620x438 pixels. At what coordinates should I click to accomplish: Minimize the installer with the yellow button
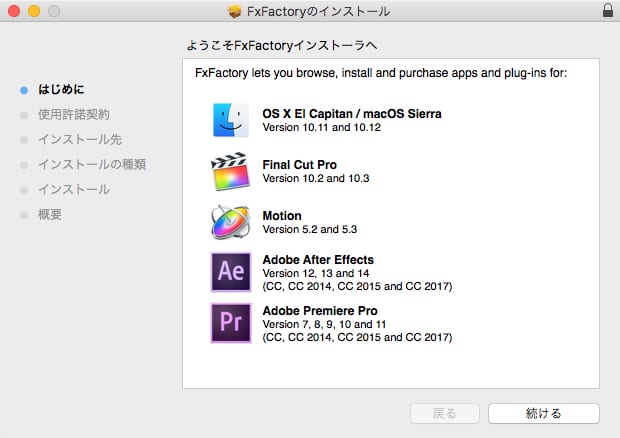click(34, 11)
